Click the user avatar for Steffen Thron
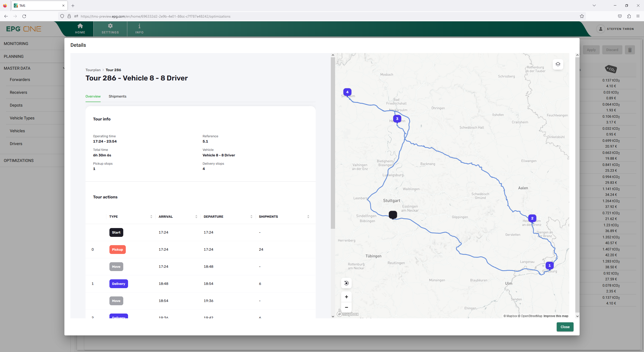This screenshot has width=644, height=352. (x=601, y=29)
